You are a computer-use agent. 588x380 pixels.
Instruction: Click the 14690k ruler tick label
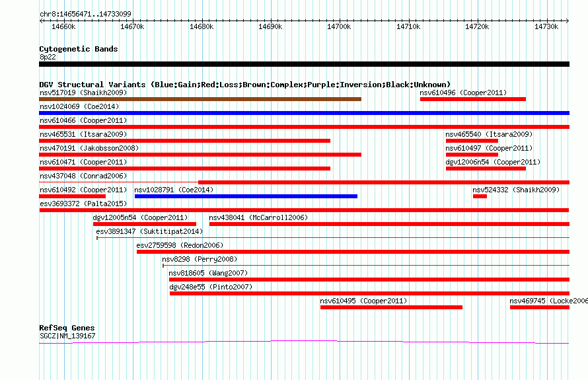[x=270, y=26]
